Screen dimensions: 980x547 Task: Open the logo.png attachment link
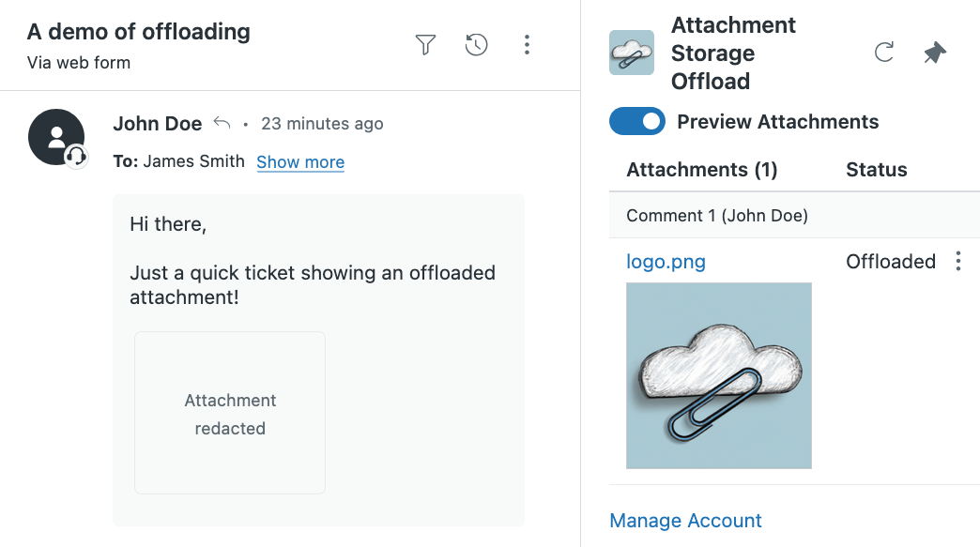666,261
